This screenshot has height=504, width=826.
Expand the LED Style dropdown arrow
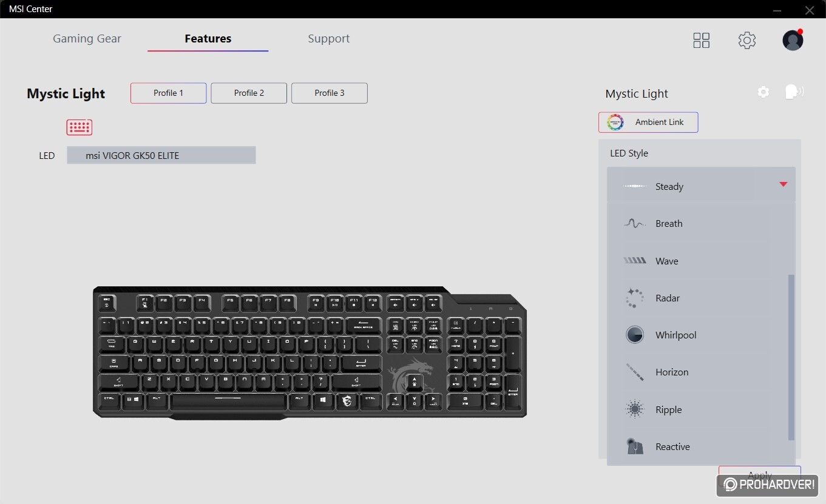tap(783, 184)
